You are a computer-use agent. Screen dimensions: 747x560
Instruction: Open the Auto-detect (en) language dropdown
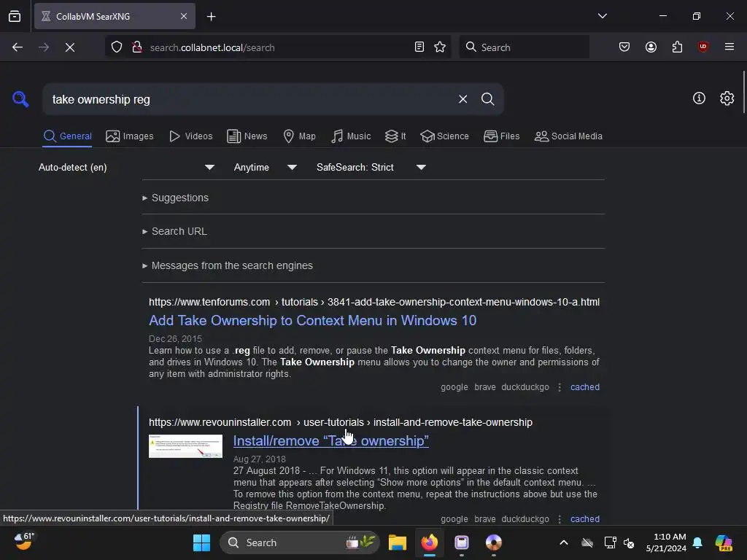pyautogui.click(x=126, y=167)
